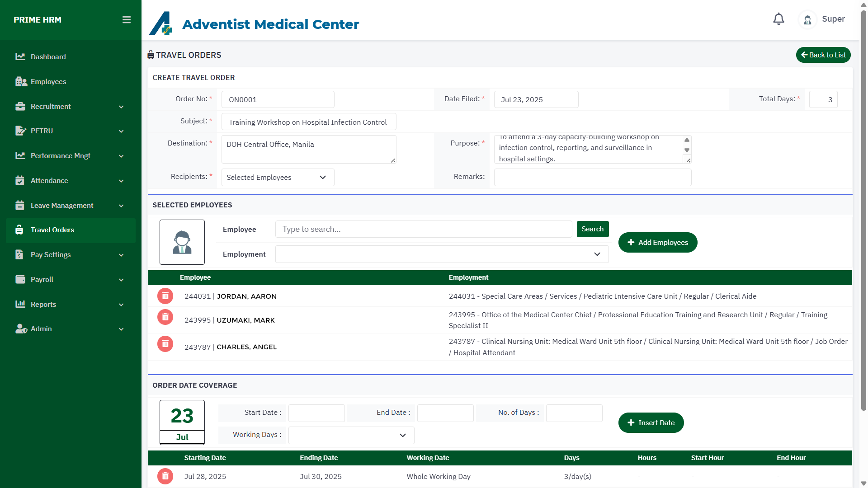Open the Employment dropdown
Viewport: 868px width, 488px height.
(442, 254)
